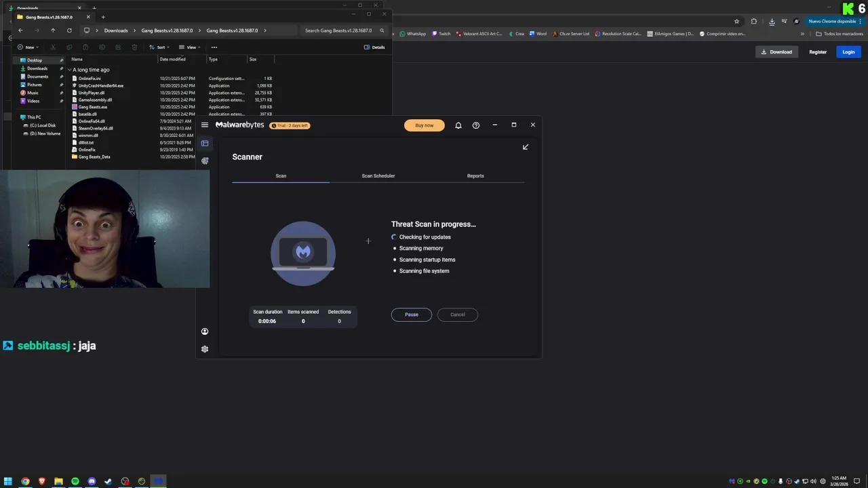Viewport: 868px width, 488px height.
Task: Click the Downloads breadcrumb in the address bar
Action: pos(116,30)
